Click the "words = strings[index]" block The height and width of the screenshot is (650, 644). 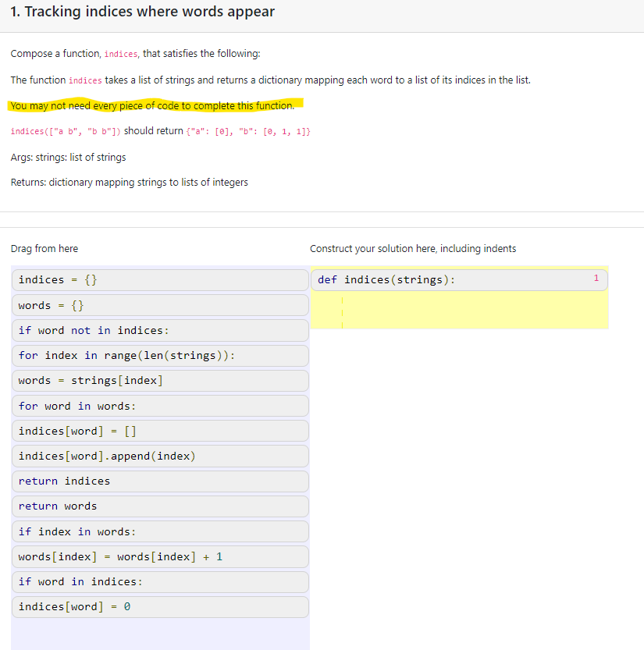pos(160,380)
